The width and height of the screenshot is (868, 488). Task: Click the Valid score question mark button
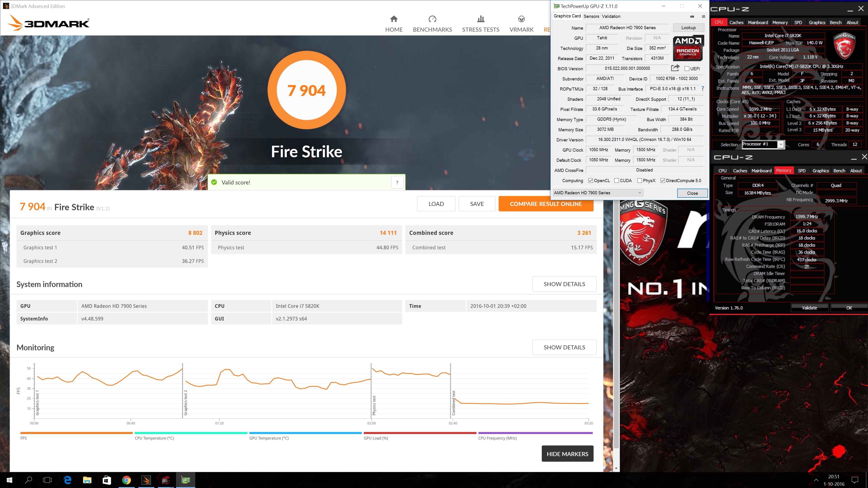(x=397, y=182)
